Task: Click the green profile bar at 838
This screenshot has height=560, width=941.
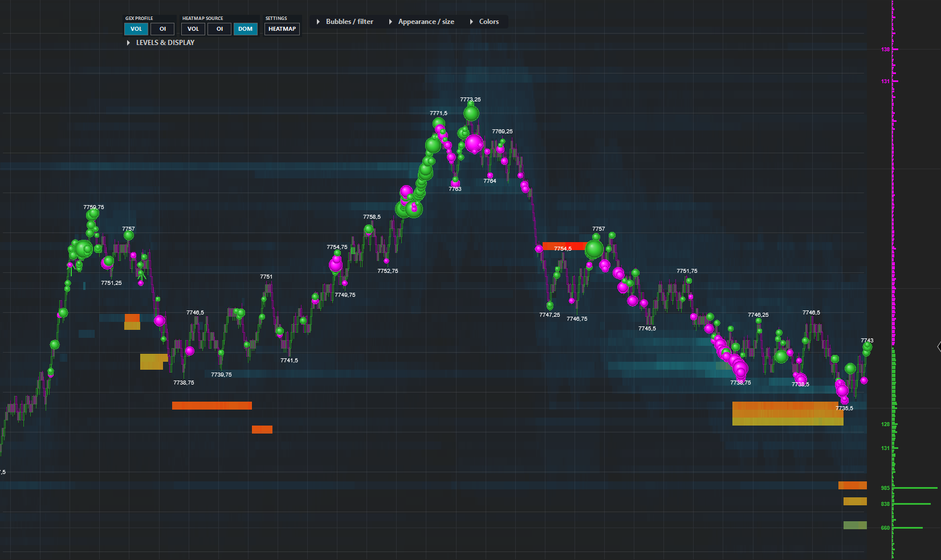Action: tap(912, 504)
